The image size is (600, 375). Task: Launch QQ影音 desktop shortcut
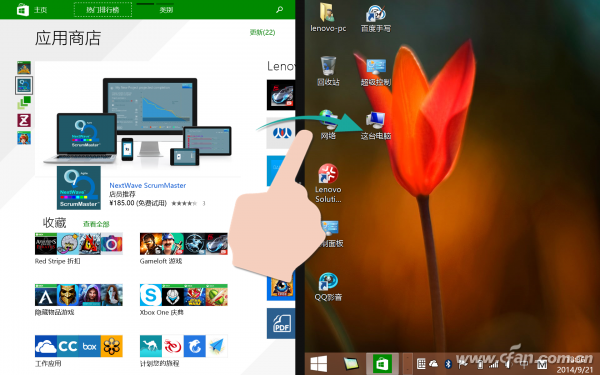point(328,286)
